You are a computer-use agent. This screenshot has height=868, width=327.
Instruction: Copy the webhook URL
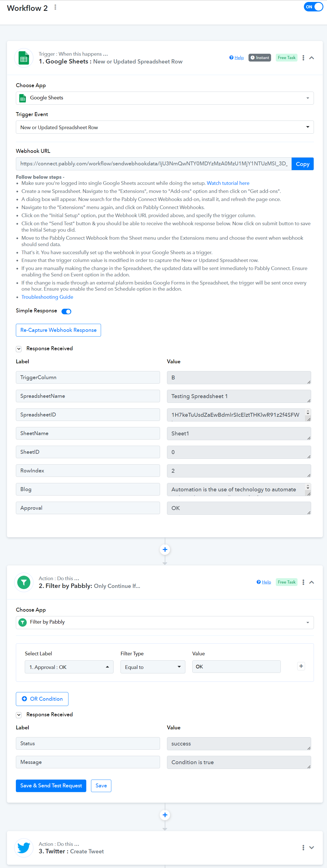tap(303, 164)
